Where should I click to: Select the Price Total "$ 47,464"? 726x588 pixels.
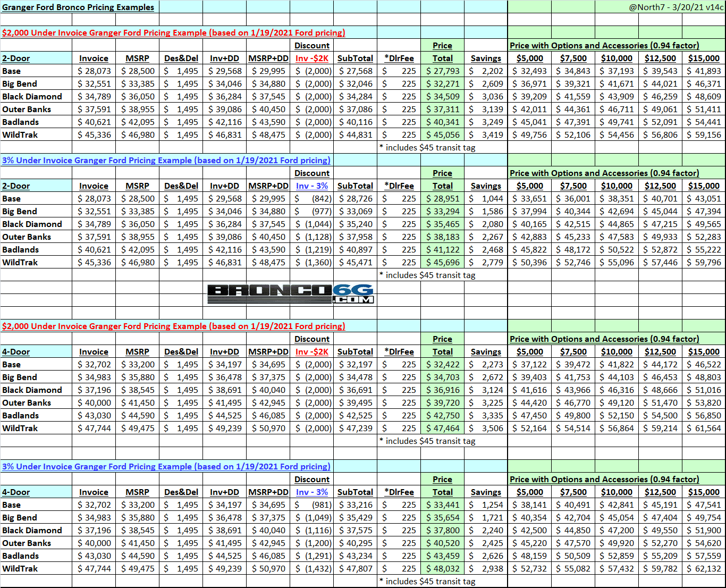pyautogui.click(x=443, y=429)
